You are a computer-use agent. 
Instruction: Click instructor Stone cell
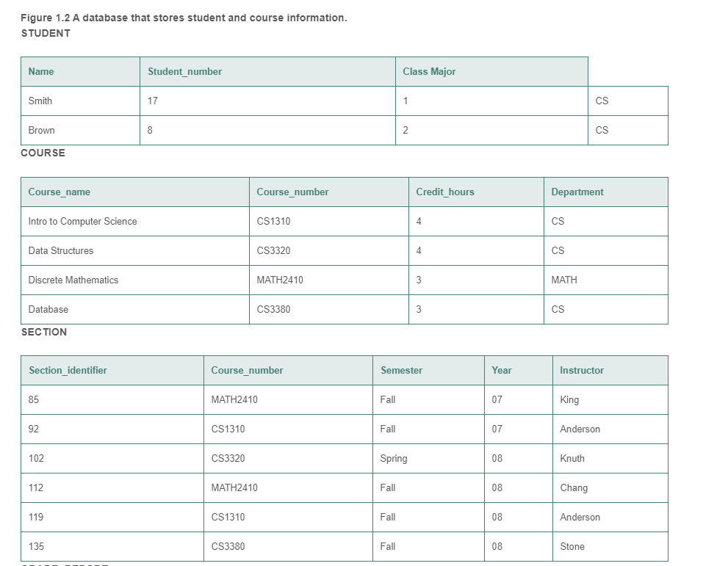coord(572,546)
